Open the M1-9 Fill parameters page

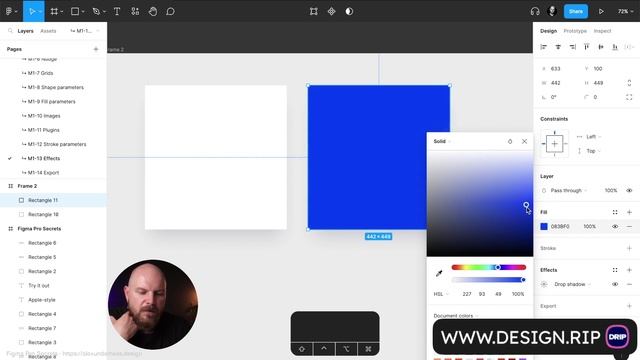(51, 102)
